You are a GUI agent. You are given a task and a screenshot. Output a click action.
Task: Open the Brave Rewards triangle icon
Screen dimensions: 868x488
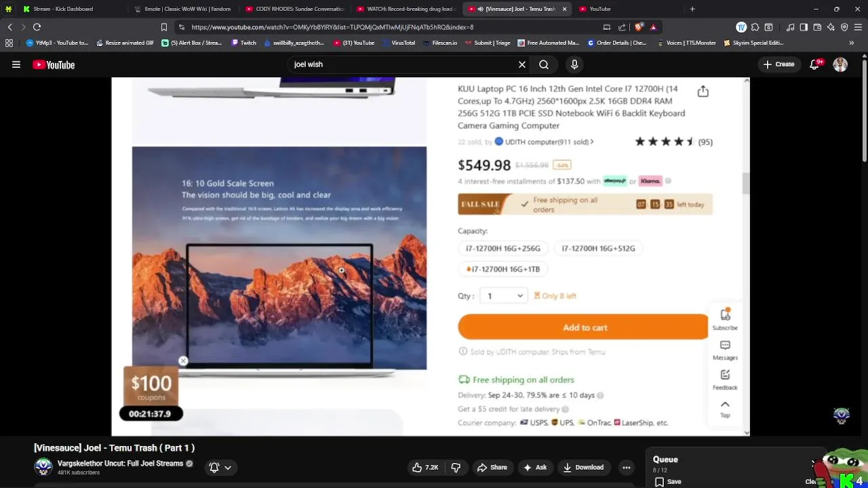(x=653, y=27)
